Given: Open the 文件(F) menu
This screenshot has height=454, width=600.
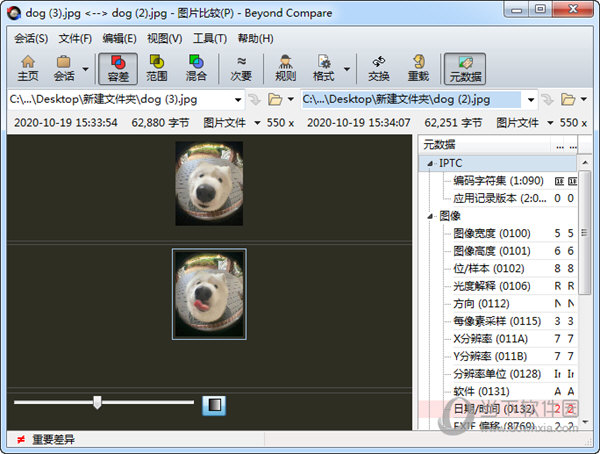Looking at the screenshot, I should (75, 38).
